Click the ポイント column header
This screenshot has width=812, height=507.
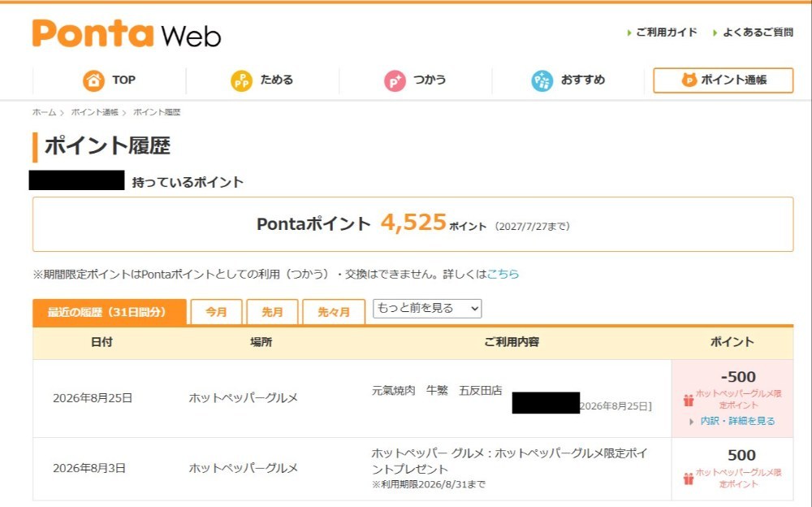tap(732, 342)
